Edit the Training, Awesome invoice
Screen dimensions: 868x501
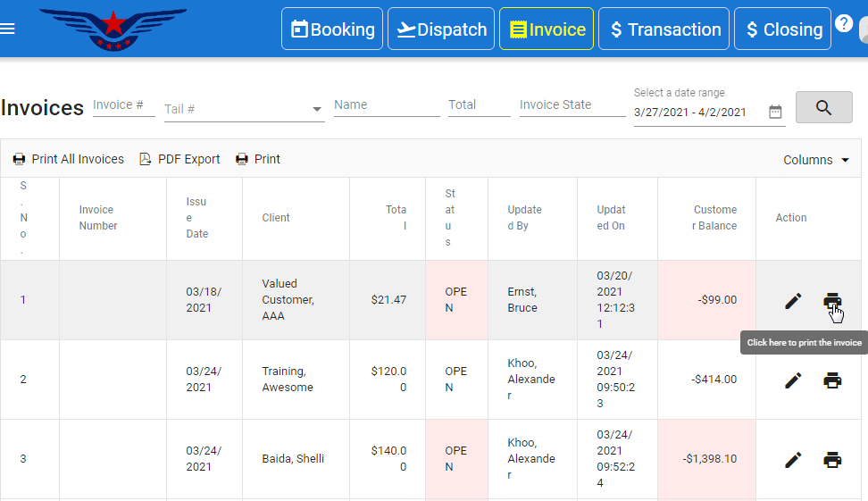point(793,380)
